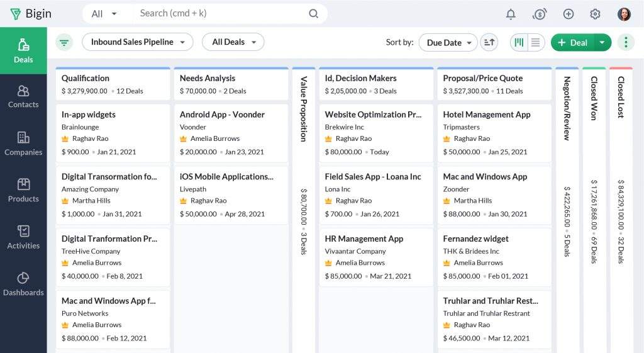The image size is (644, 353).
Task: Open the user profile avatar
Action: click(624, 14)
